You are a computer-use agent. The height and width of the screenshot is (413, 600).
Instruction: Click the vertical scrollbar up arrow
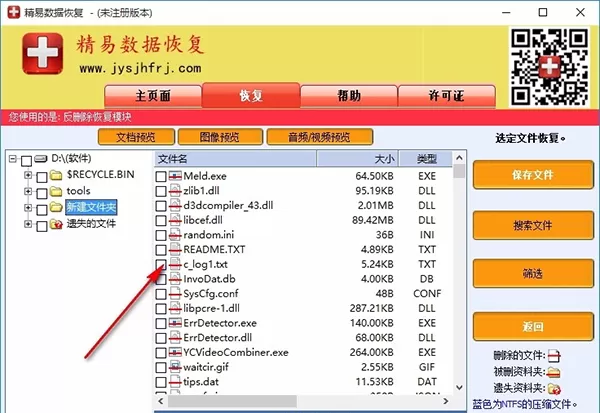tap(460, 158)
